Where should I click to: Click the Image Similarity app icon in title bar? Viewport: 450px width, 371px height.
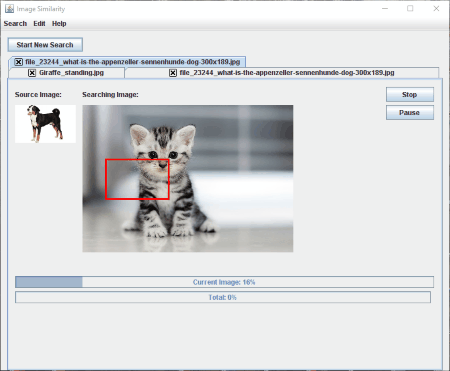point(9,9)
